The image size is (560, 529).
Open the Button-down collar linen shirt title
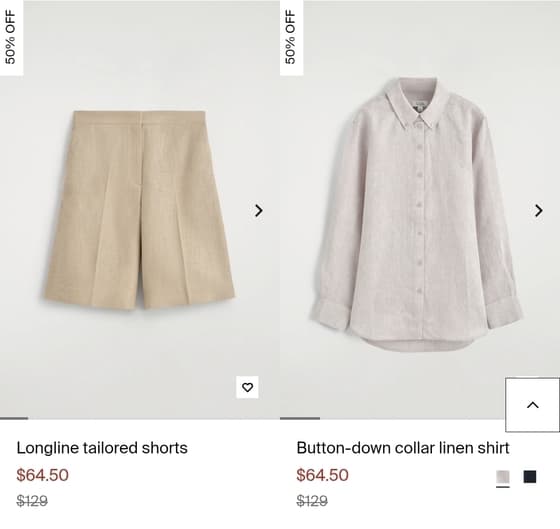pos(403,448)
